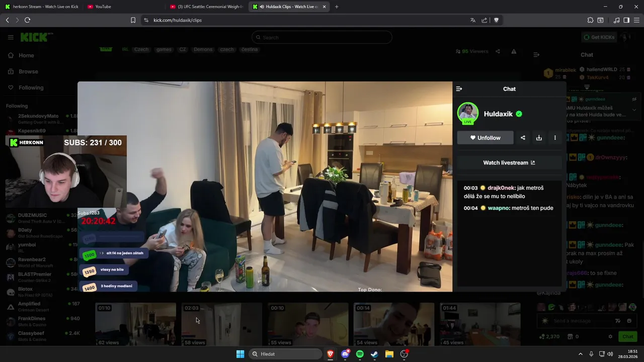Open BLASTPremier channel in Following list

[42, 277]
